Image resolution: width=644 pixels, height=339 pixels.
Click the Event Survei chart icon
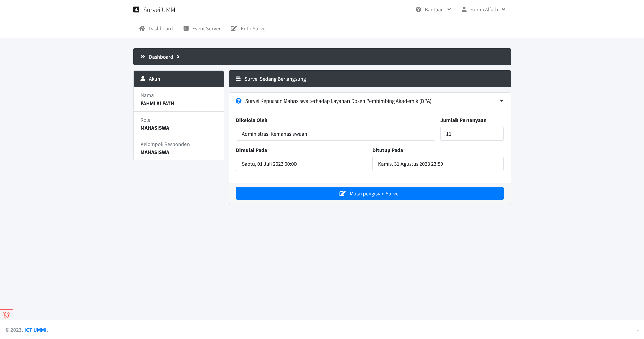click(186, 29)
